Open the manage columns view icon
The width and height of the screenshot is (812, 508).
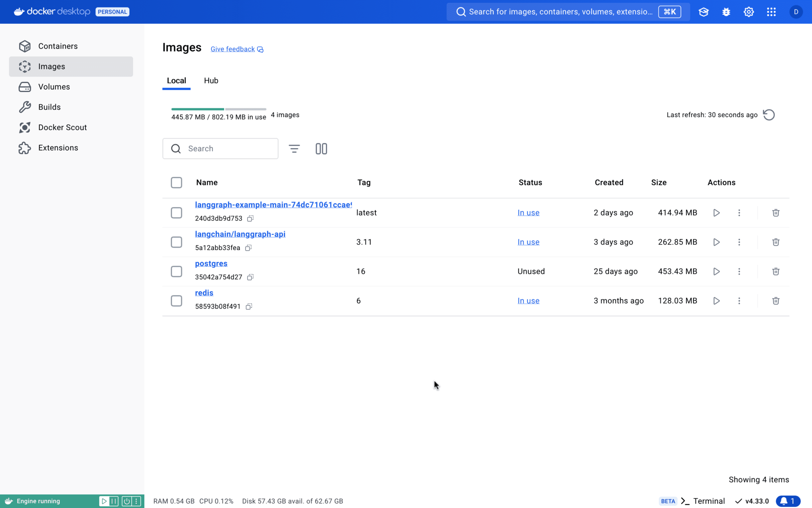pyautogui.click(x=321, y=148)
